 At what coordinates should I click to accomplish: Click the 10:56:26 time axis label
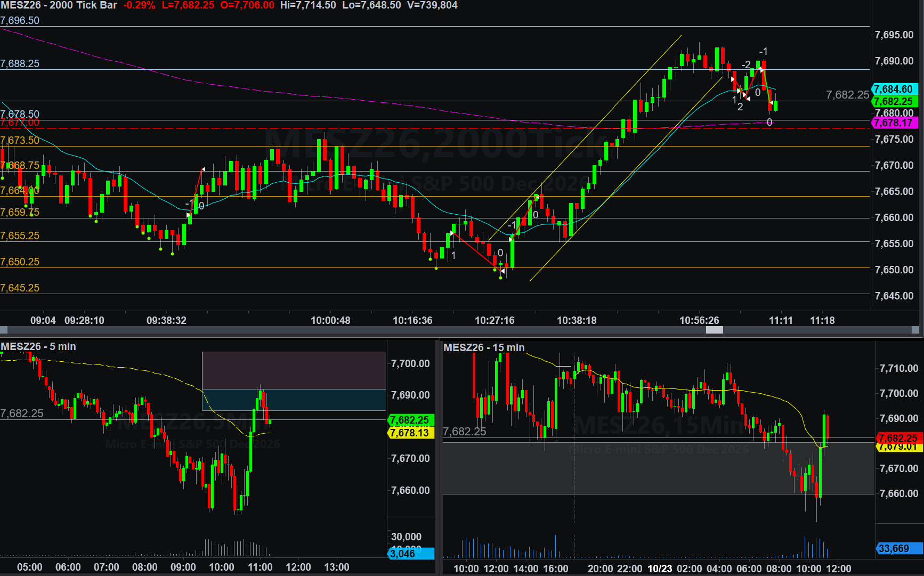tap(699, 321)
